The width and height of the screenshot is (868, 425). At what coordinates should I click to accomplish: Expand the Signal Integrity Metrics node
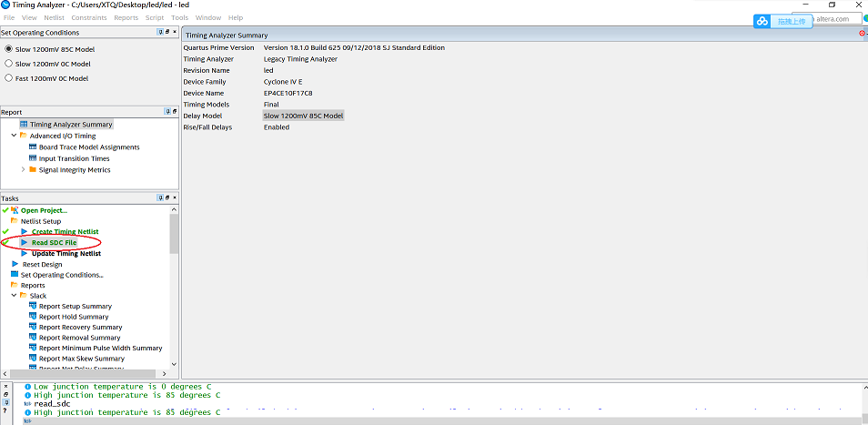click(24, 170)
